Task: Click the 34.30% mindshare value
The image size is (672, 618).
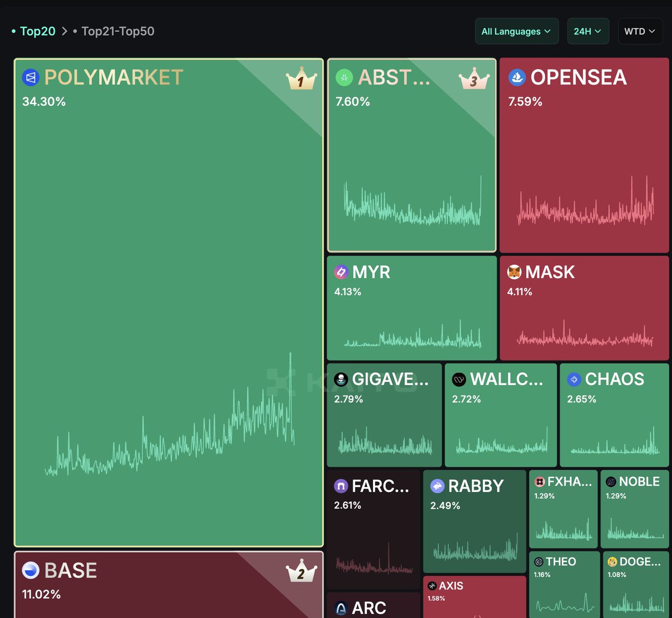Action: coord(44,102)
